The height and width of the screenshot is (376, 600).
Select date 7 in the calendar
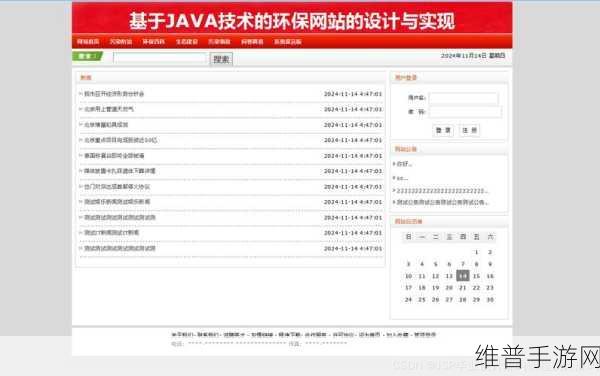click(x=463, y=264)
